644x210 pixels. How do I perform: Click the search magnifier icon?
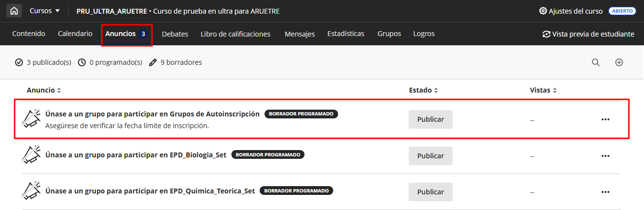[x=595, y=62]
